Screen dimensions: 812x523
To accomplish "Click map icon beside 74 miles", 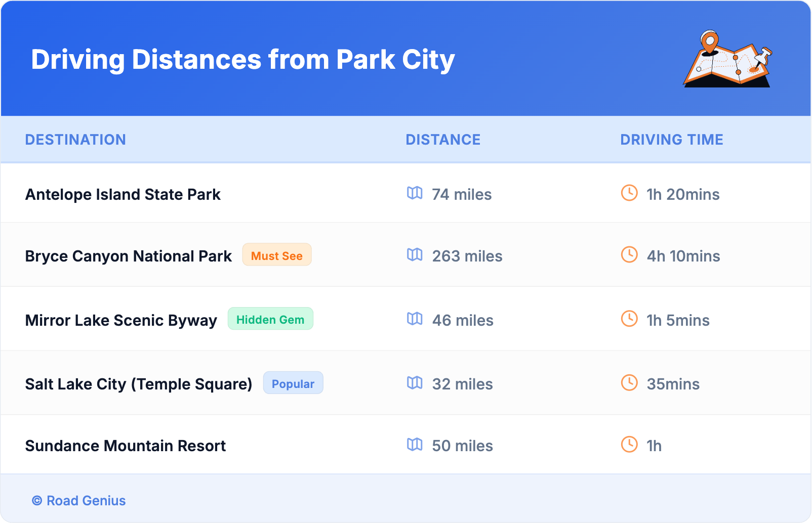I will pos(415,193).
